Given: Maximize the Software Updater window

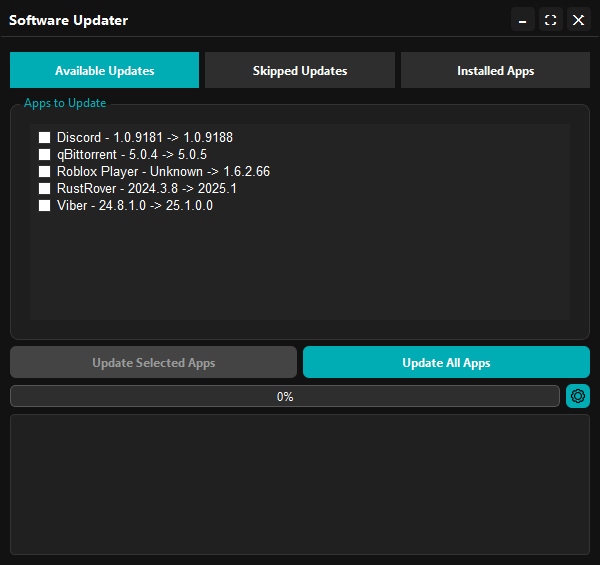Looking at the screenshot, I should coord(551,20).
